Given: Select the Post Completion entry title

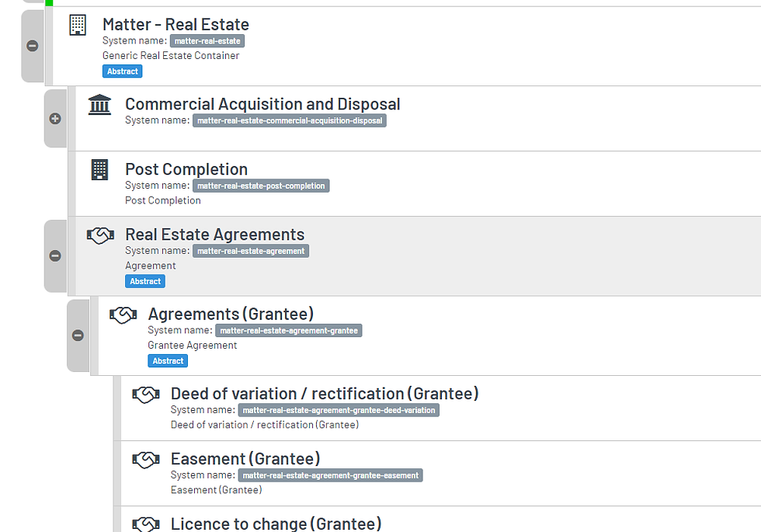Looking at the screenshot, I should 186,169.
